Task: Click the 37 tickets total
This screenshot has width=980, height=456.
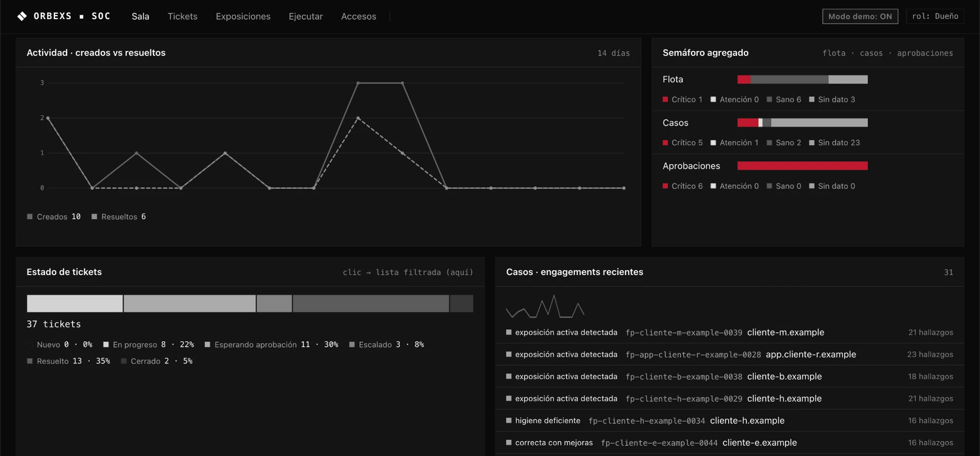Action: [54, 324]
